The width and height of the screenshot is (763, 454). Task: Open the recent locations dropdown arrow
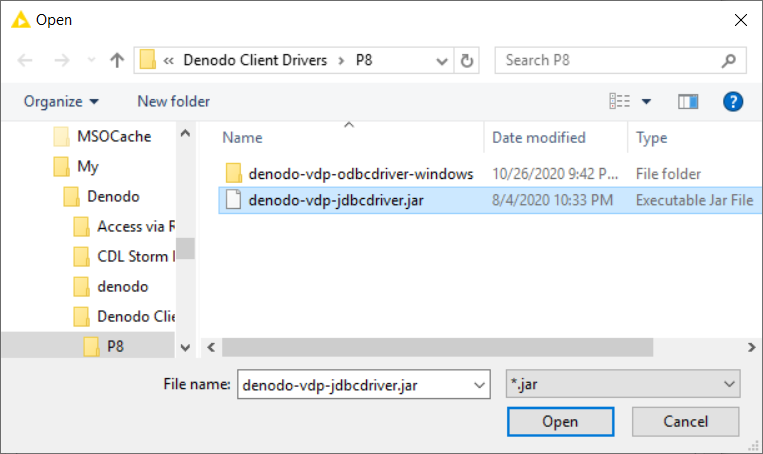point(91,60)
